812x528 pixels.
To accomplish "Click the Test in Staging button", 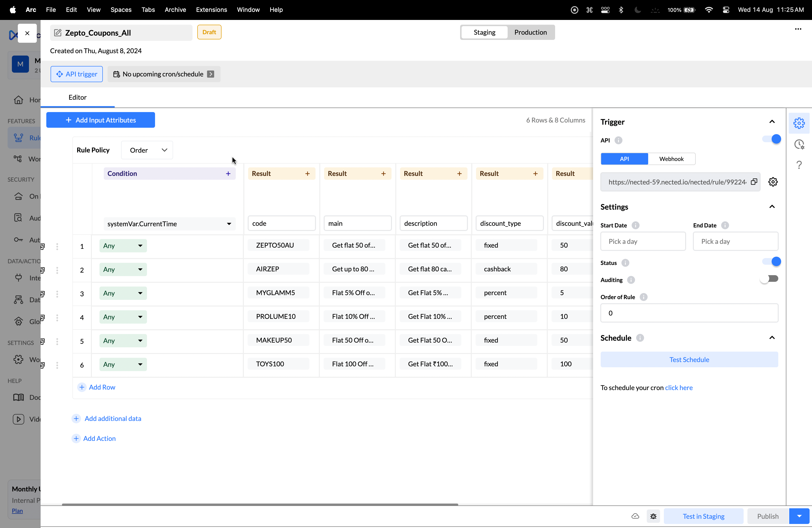I will tap(703, 516).
